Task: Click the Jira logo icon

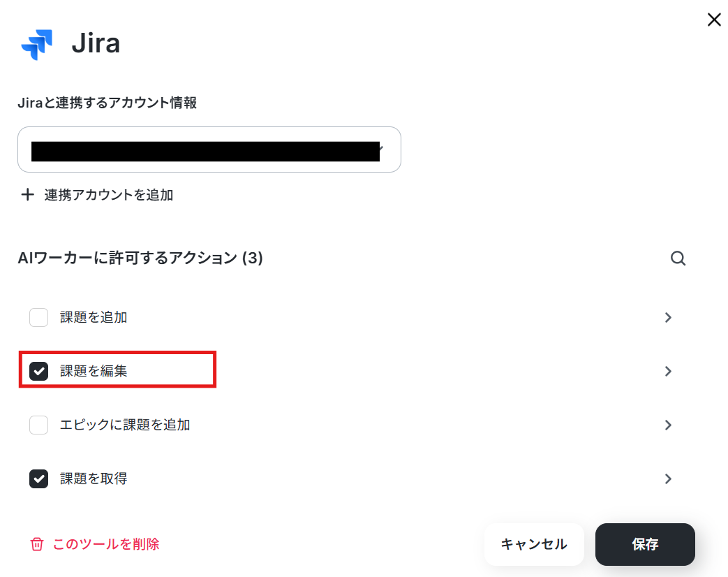Action: tap(37, 44)
